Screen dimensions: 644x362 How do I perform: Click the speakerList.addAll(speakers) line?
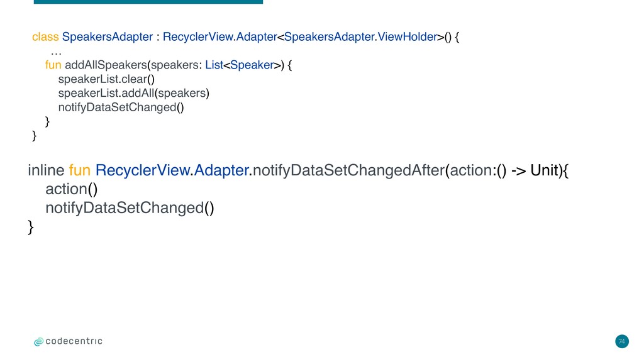[x=134, y=93]
